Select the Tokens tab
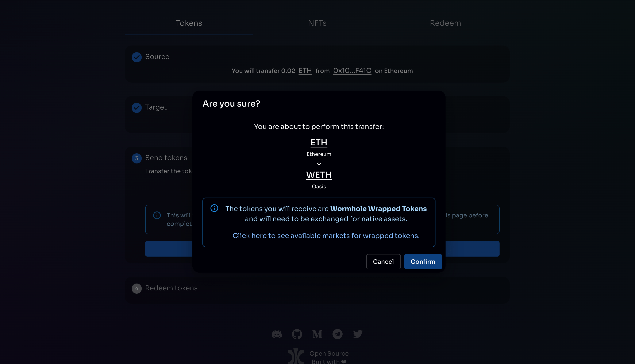The height and width of the screenshot is (364, 635). coord(189,23)
